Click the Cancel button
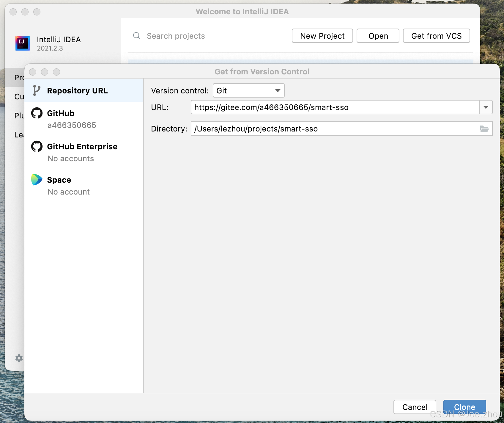Viewport: 504px width, 423px height. [415, 407]
